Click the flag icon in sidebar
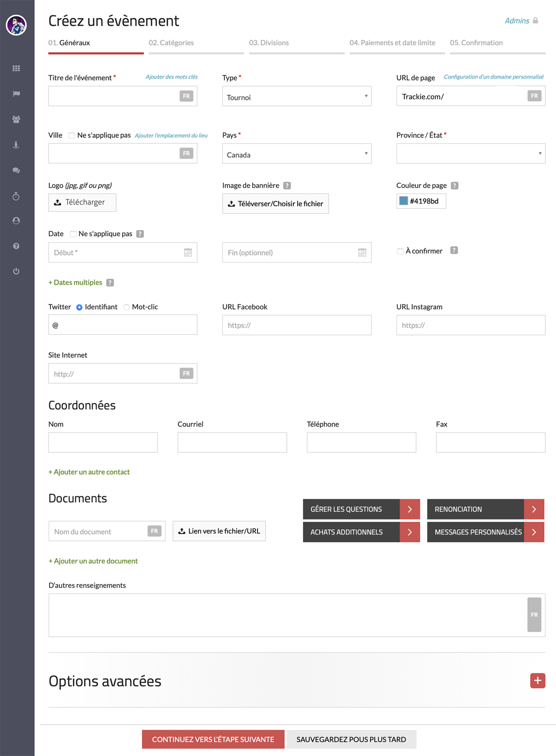The height and width of the screenshot is (756, 556). click(16, 94)
